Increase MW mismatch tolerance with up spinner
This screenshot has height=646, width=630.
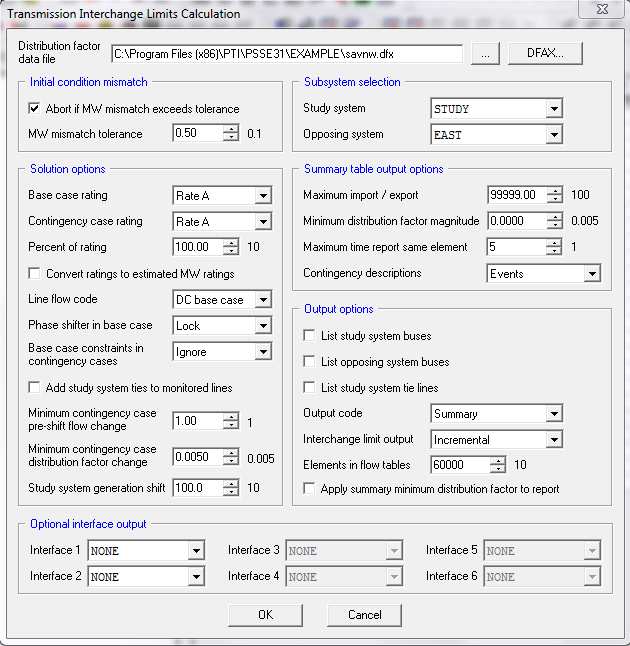[231, 129]
